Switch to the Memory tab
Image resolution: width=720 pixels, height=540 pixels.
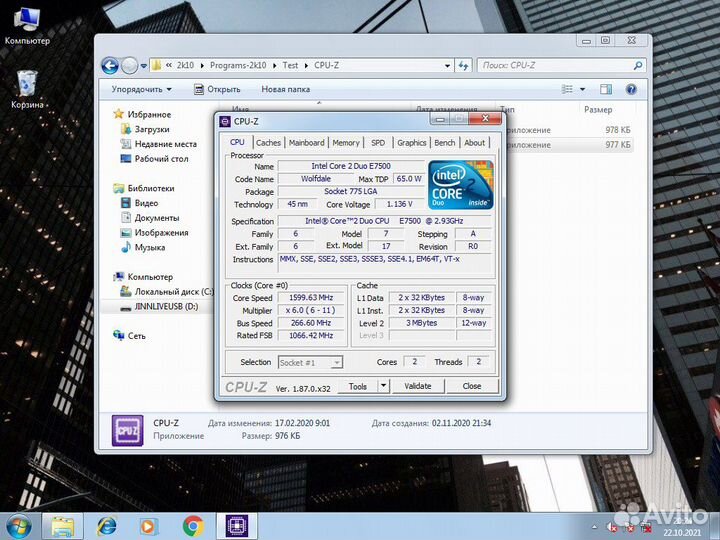(x=346, y=143)
